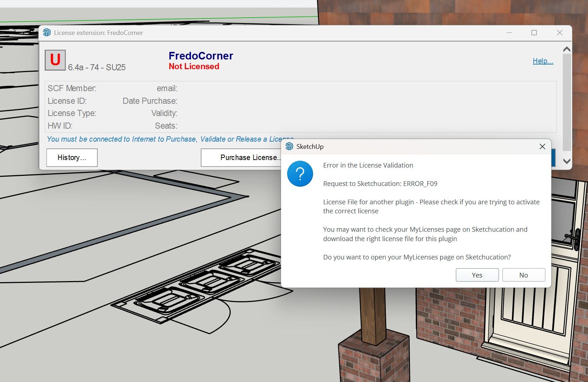This screenshot has height=382, width=588.
Task: Click the 'License ID:' label
Action: (x=67, y=101)
